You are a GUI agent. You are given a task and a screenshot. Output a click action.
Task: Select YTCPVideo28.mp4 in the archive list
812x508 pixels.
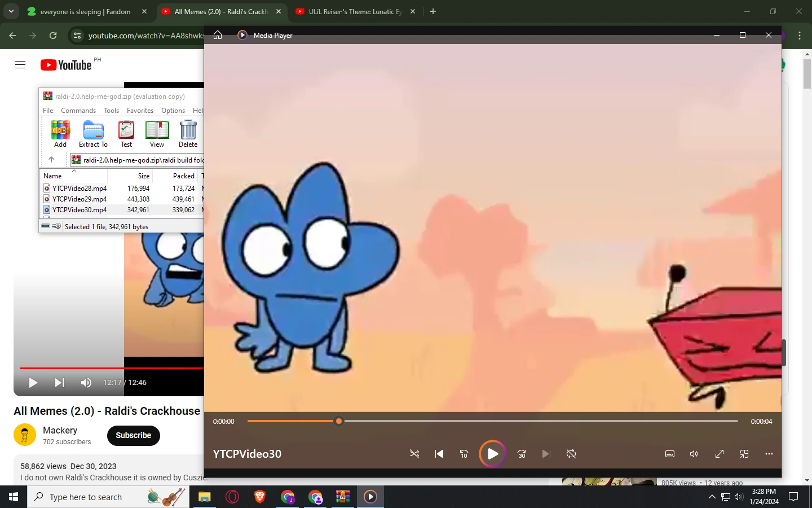click(x=80, y=188)
